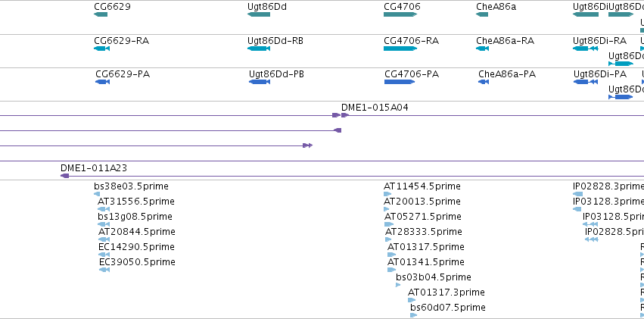Select the CheA86a-RA transcript glyph
This screenshot has width=644, height=319.
tap(483, 48)
